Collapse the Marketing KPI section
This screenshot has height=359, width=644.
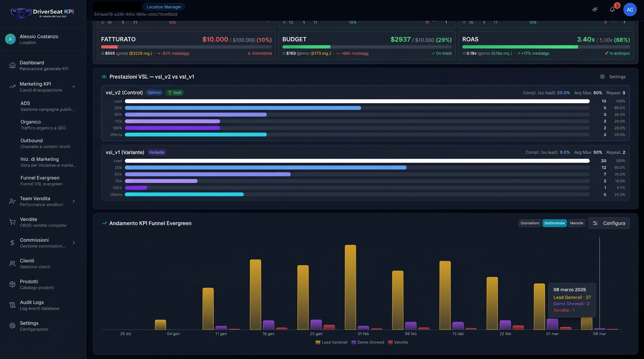pos(73,86)
